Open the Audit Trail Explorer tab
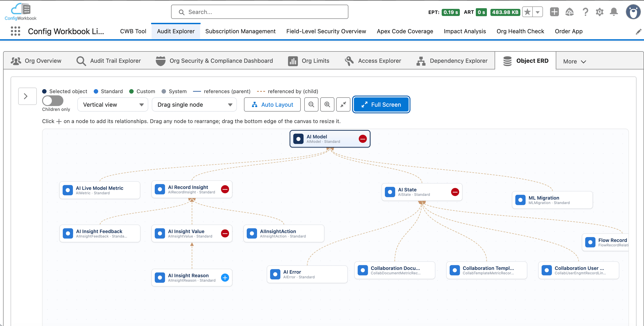Image resolution: width=644 pixels, height=326 pixels. 109,61
